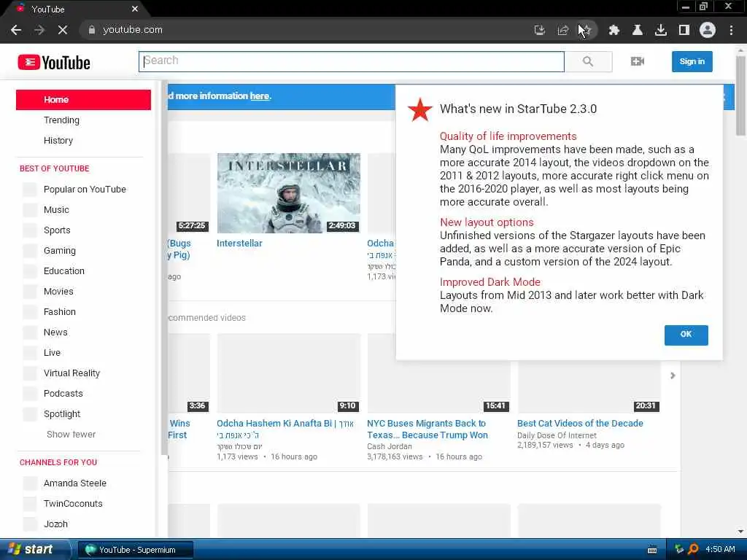Open Education in the sidebar
The image size is (747, 560).
[x=64, y=271]
